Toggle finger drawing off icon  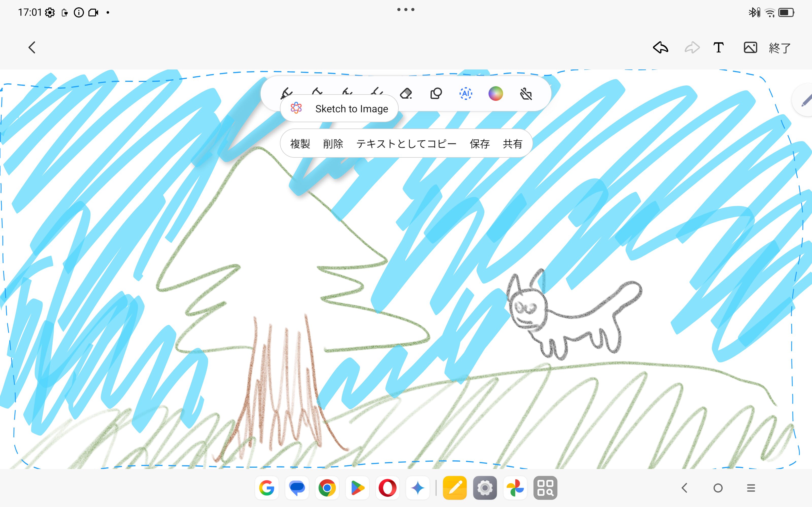click(526, 94)
